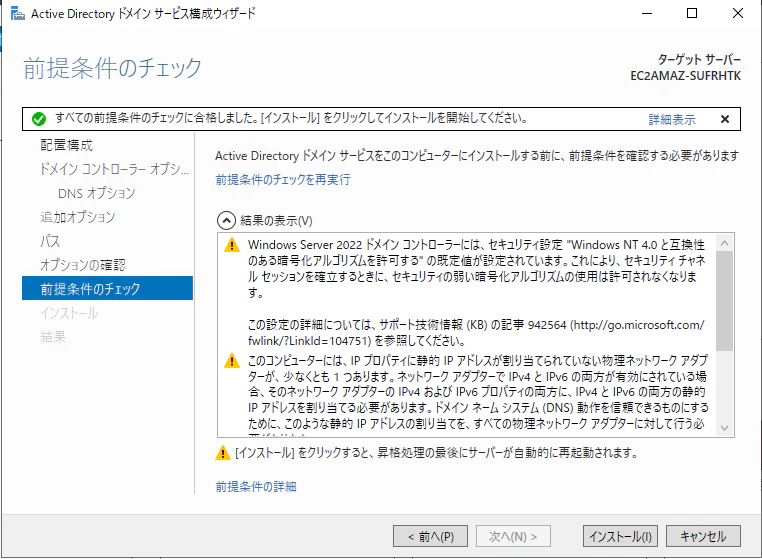Click the インストール(I) button
Viewport: 762px width, 559px height.
[x=620, y=536]
